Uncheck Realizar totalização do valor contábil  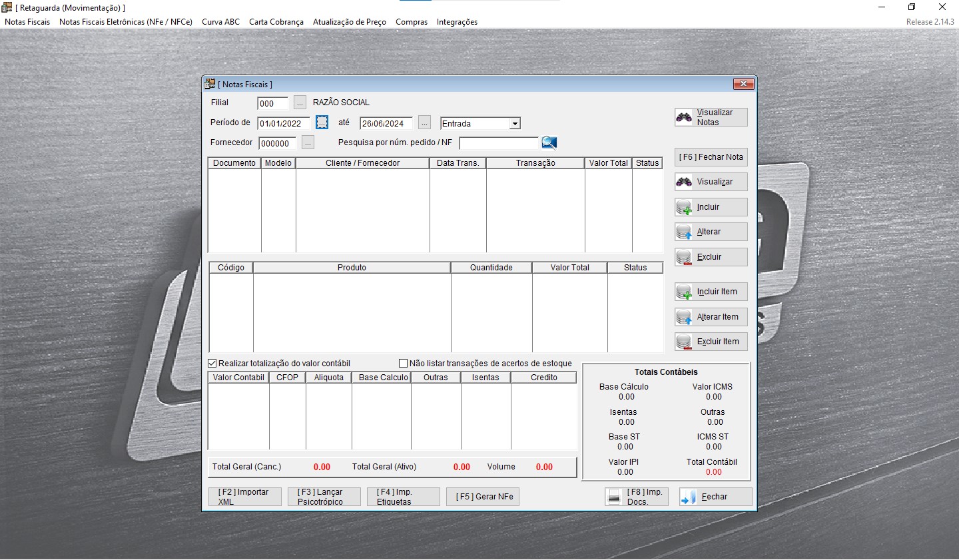click(x=212, y=364)
